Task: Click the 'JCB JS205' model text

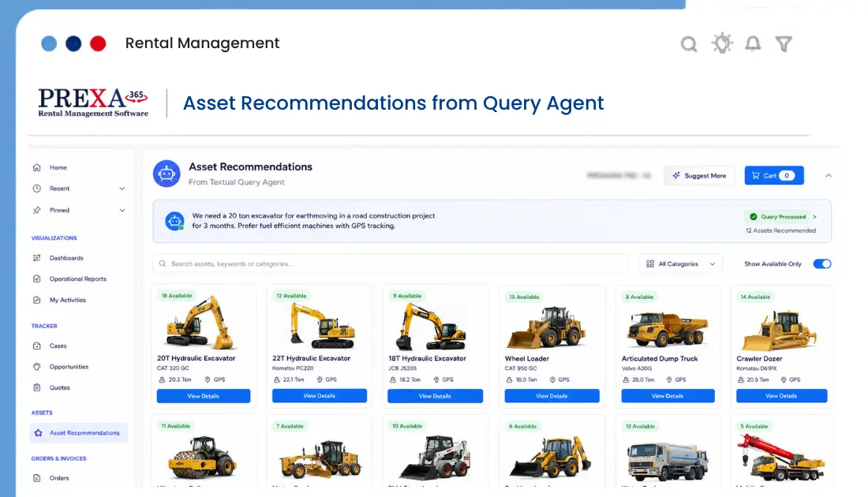Action: 402,368
